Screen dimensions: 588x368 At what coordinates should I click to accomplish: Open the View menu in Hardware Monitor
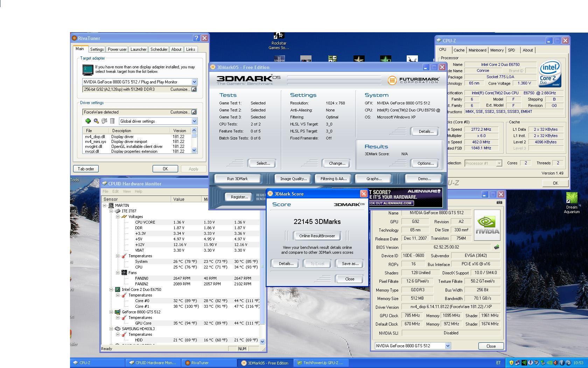coord(127,191)
